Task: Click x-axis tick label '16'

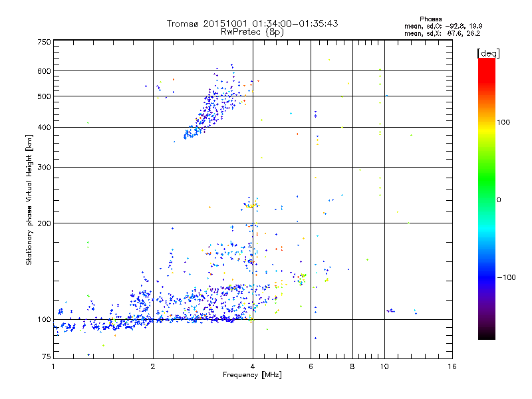Action: coord(452,366)
